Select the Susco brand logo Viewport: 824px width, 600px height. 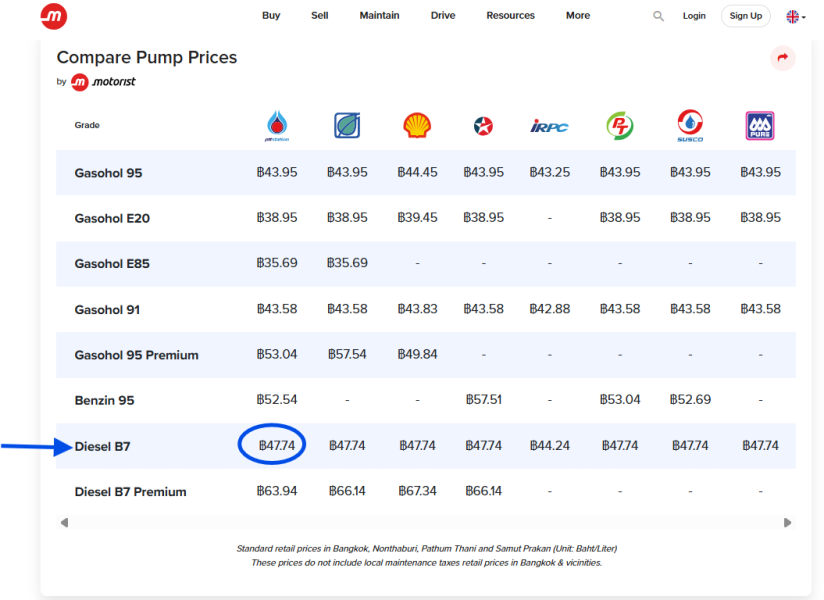tap(690, 126)
